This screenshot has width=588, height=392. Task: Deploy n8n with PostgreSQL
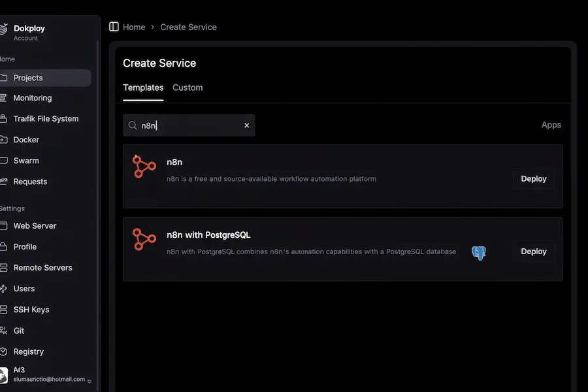533,251
